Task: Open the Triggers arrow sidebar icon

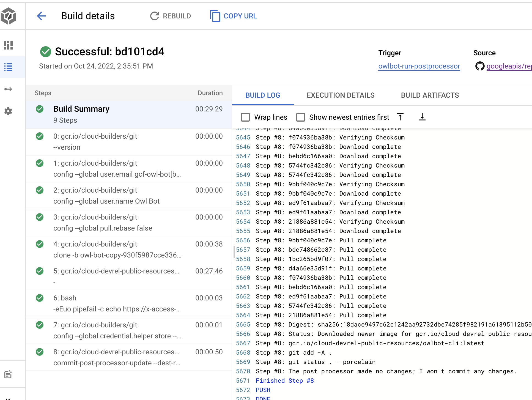Action: 8,89
